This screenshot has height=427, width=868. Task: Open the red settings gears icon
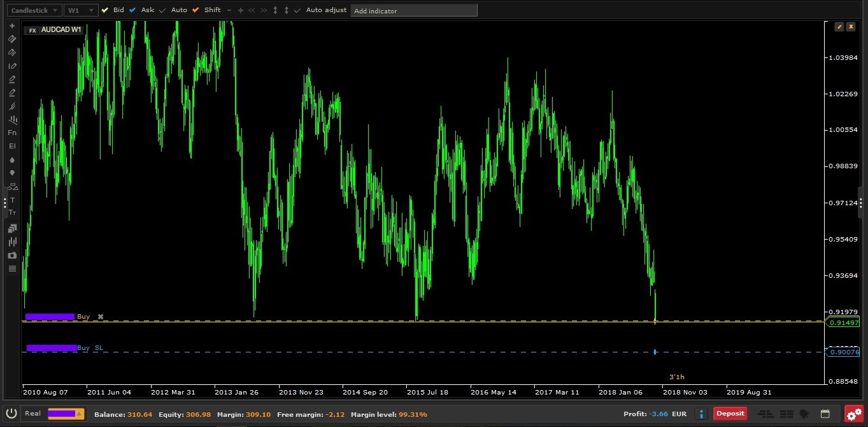tap(854, 414)
